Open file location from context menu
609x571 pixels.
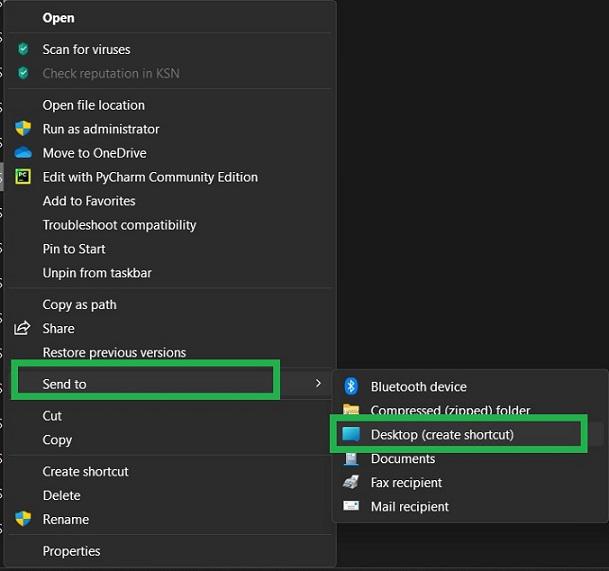(93, 105)
